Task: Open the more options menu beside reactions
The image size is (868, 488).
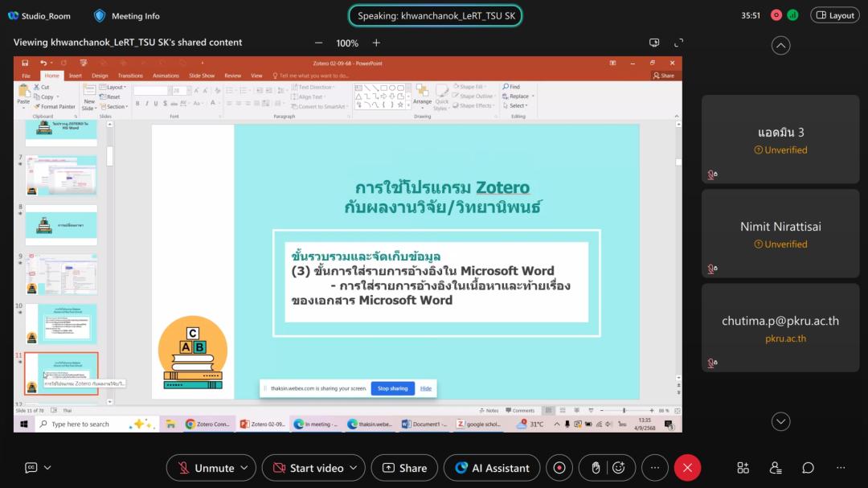Action: coord(654,468)
